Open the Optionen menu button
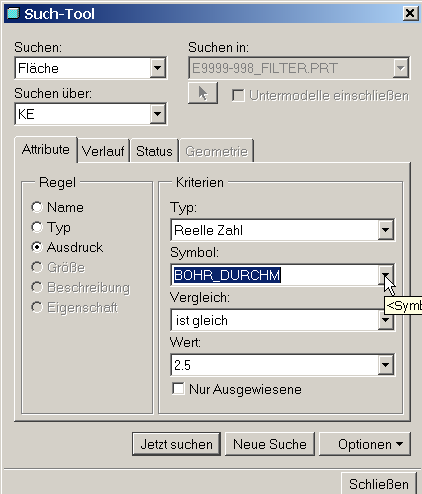This screenshot has height=494, width=422. (x=365, y=444)
